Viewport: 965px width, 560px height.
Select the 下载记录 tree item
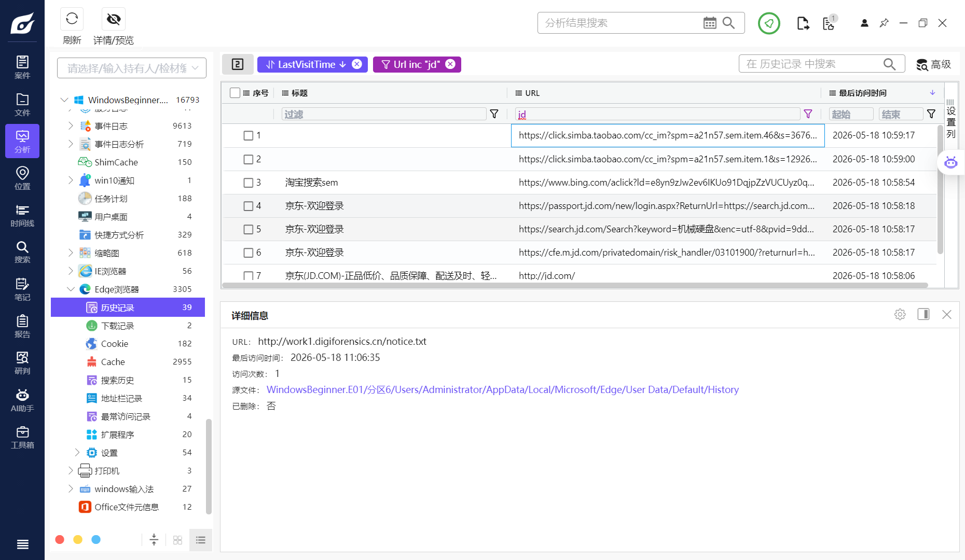128,326
